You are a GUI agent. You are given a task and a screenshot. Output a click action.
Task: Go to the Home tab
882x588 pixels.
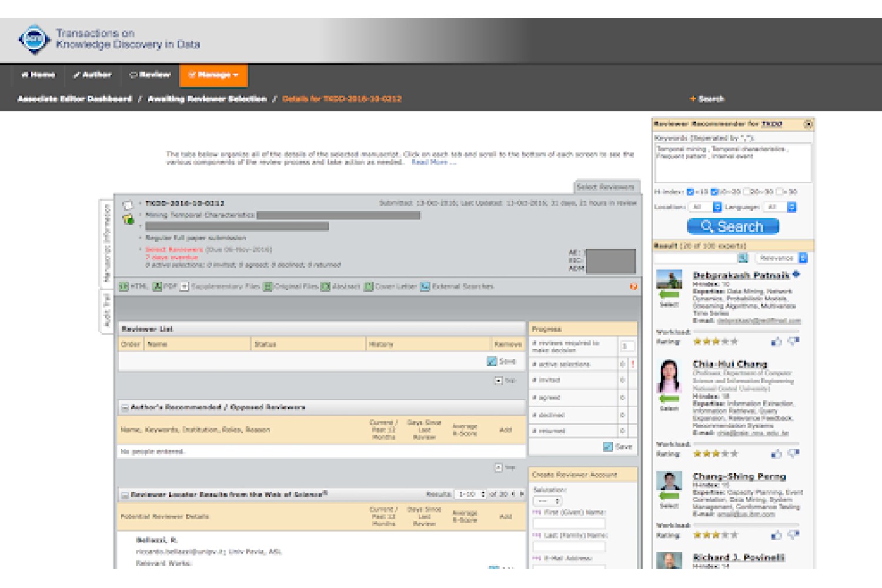(x=39, y=75)
